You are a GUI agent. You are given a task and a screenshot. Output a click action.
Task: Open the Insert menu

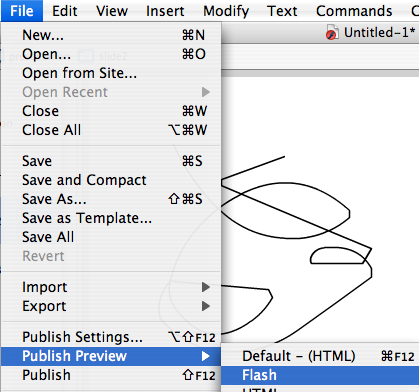tap(165, 11)
